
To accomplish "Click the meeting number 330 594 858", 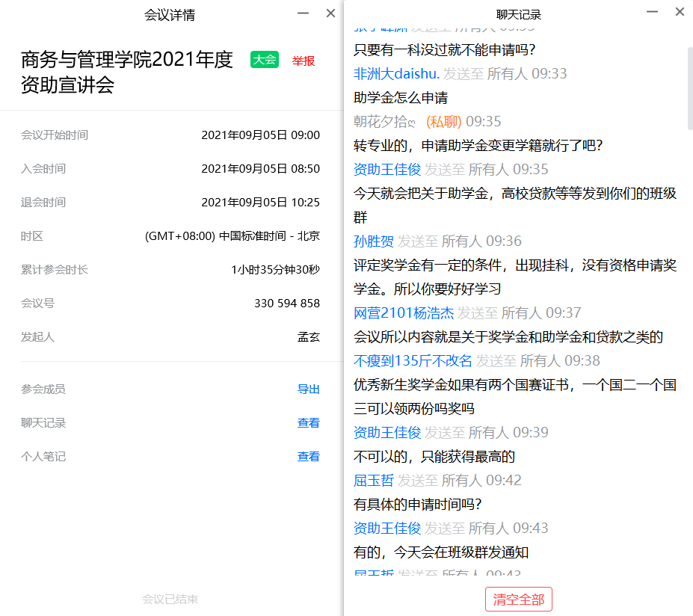I will (x=286, y=303).
